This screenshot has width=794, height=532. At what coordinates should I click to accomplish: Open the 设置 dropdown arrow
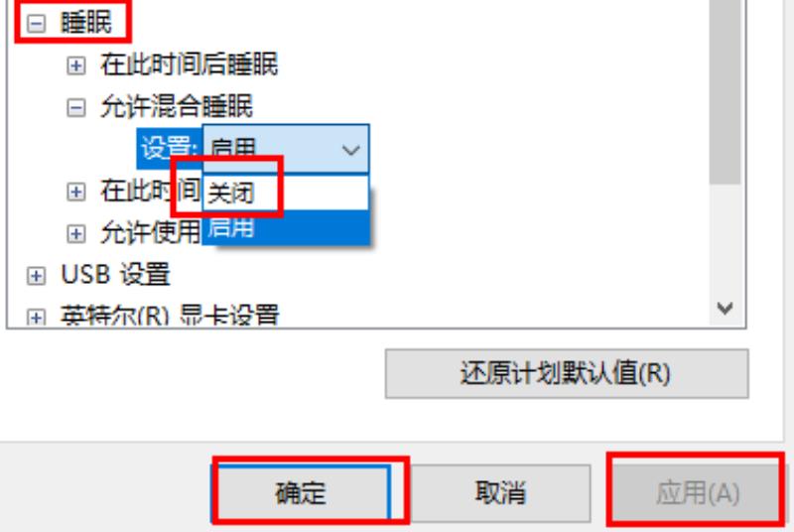pos(351,150)
